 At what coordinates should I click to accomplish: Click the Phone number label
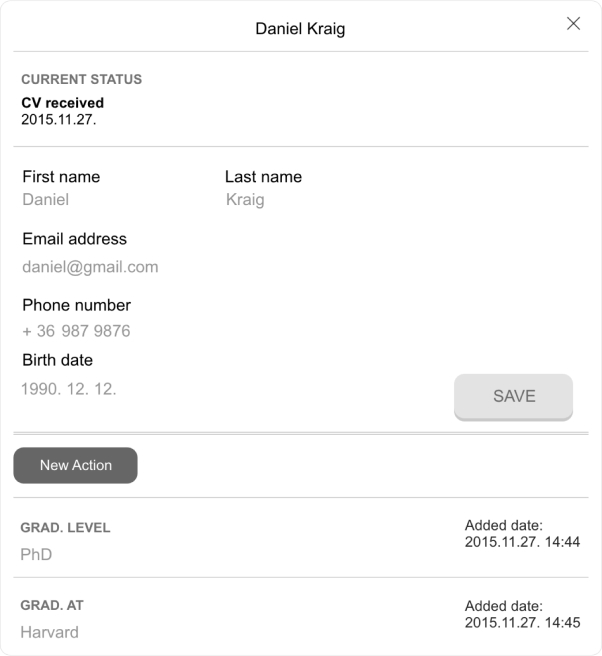(77, 305)
